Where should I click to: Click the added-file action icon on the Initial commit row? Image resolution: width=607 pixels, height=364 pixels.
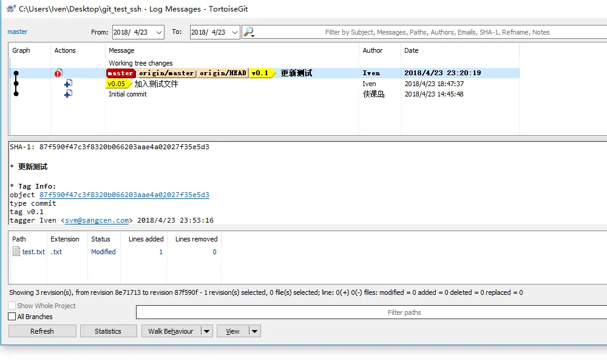tap(68, 93)
